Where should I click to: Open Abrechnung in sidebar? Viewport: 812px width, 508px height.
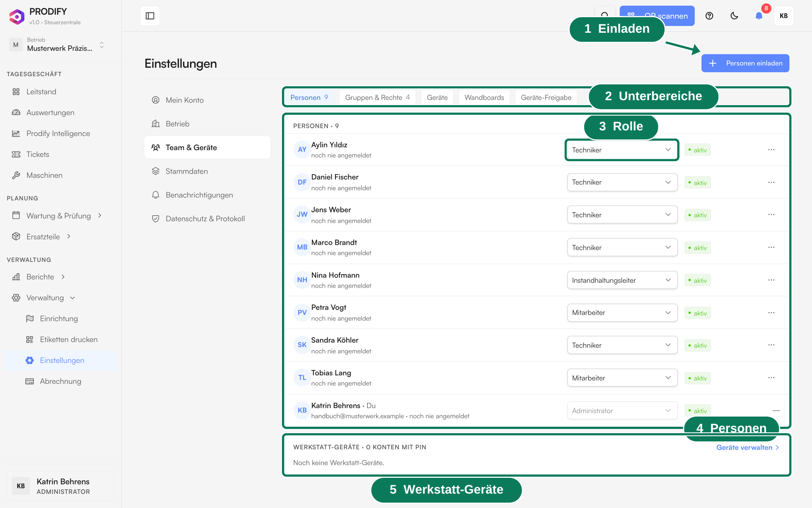click(60, 381)
